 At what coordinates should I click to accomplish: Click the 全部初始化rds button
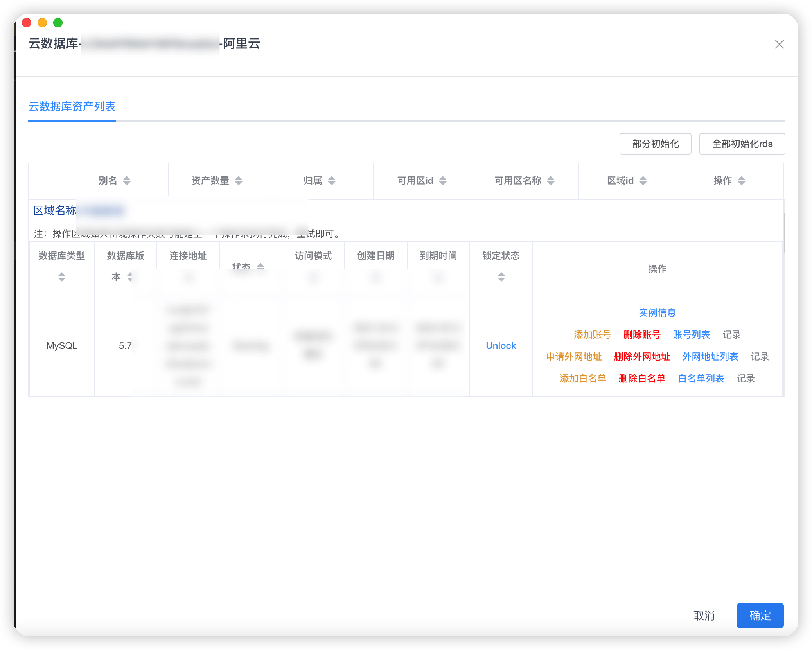(742, 144)
